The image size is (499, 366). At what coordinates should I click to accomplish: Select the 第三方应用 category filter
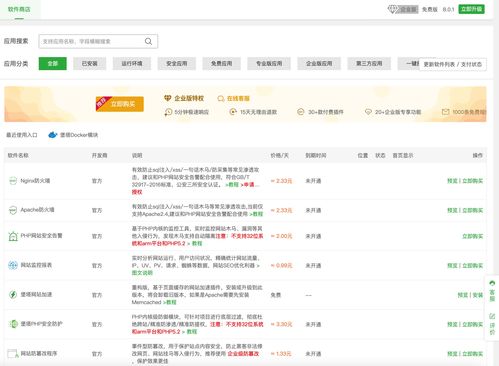pos(369,64)
